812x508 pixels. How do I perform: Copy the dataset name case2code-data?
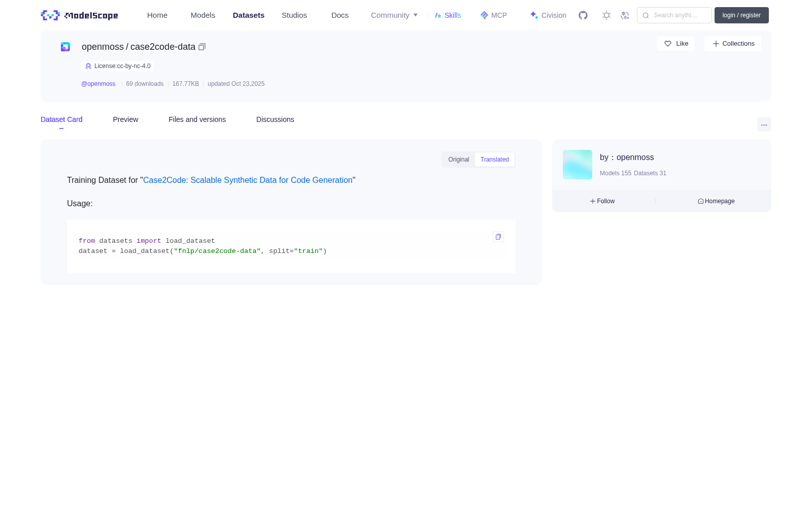point(202,47)
